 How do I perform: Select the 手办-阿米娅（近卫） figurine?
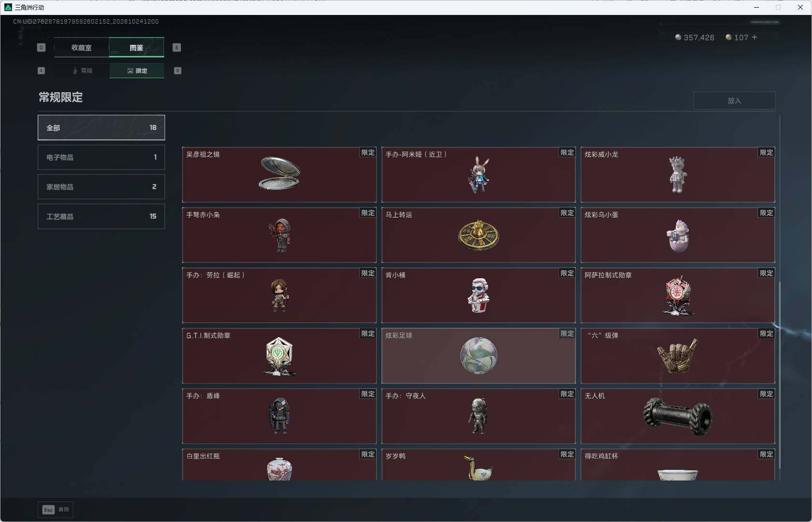coord(478,175)
